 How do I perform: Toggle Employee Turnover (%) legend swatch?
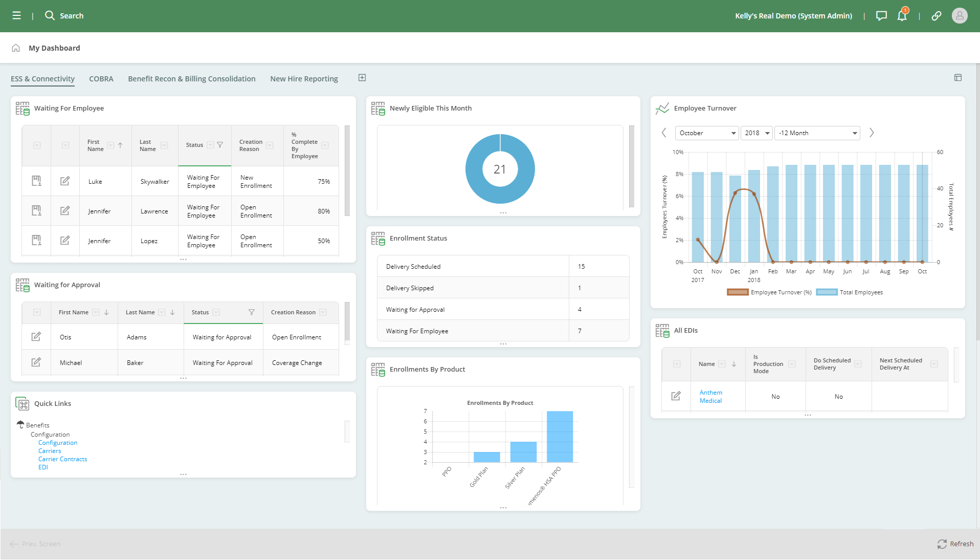coord(738,292)
